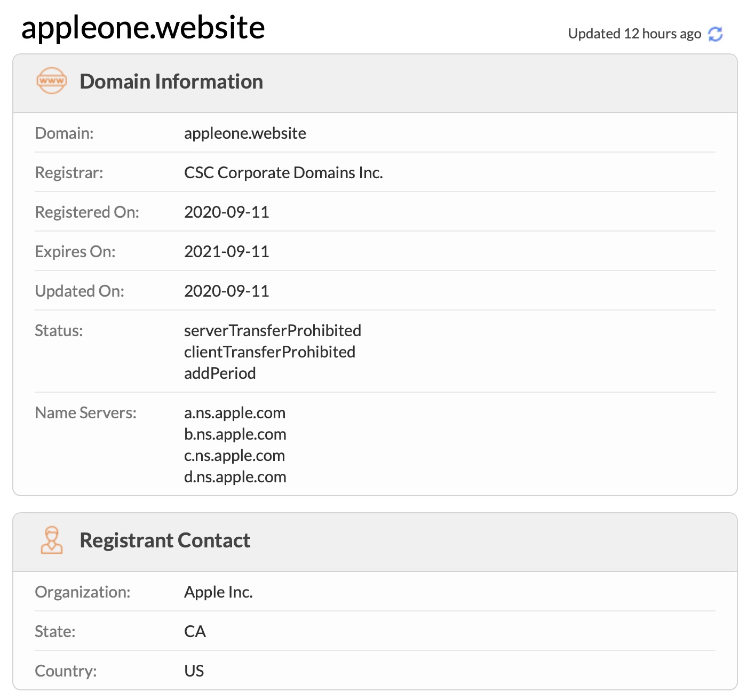Click the State value CA
Viewport: 747px width, 700px height.
click(195, 631)
